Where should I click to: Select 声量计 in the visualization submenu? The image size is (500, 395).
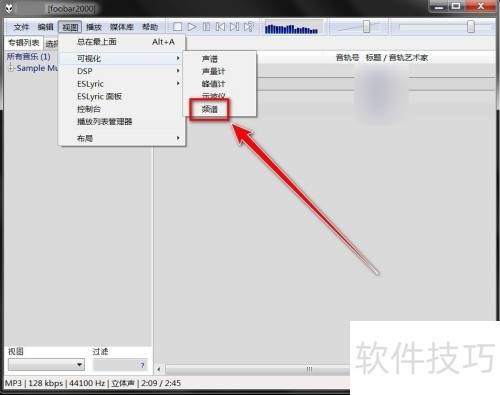(x=220, y=71)
